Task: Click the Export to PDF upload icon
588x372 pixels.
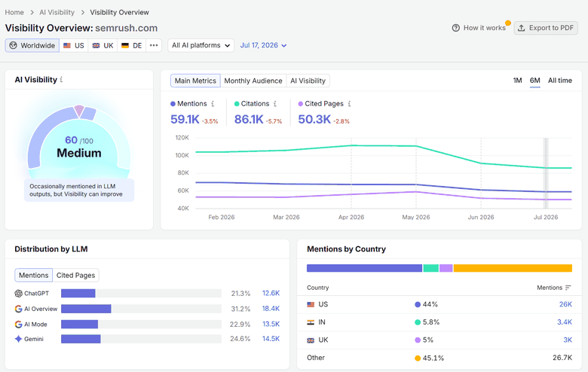Action: pyautogui.click(x=521, y=28)
